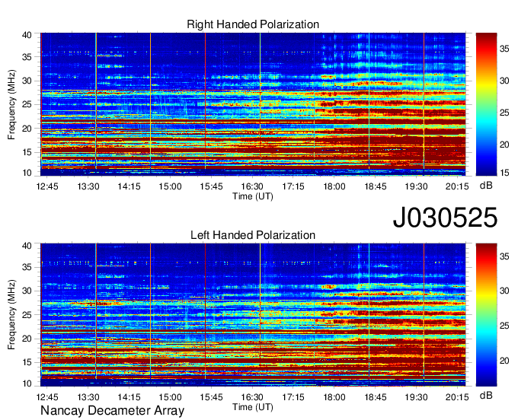Click 15 MHz tick on top frequency axis
This screenshot has height=420, width=518.
27,152
